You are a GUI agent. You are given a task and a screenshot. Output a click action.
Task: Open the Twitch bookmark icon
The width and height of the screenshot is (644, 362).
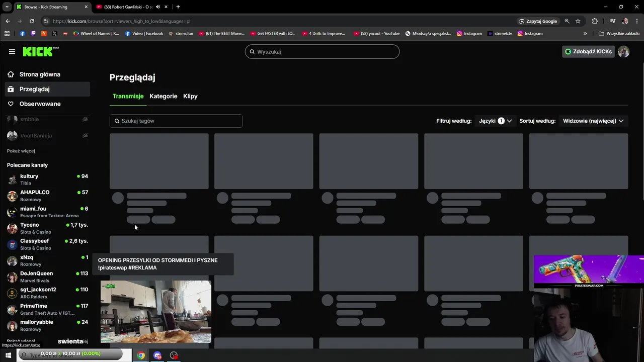(x=33, y=34)
